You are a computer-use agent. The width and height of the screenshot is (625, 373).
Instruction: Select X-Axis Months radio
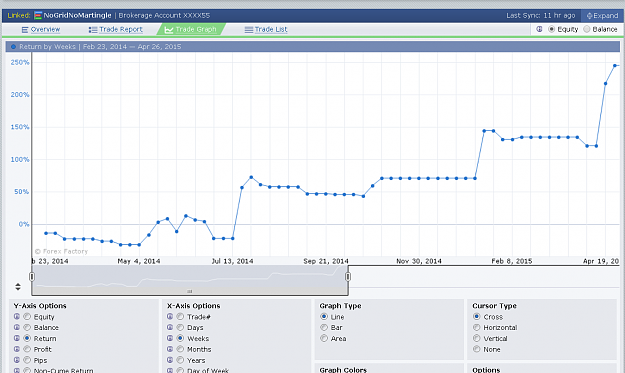pyautogui.click(x=180, y=349)
